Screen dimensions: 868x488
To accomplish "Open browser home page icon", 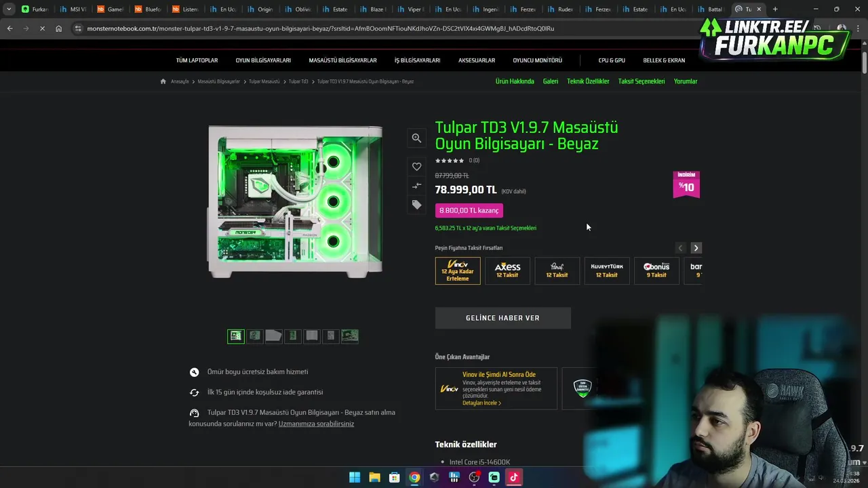I will point(59,28).
